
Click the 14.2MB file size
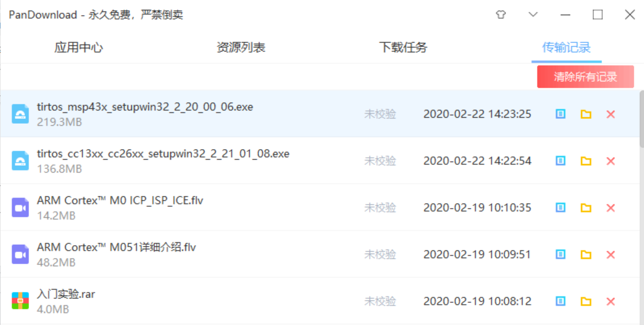[56, 216]
